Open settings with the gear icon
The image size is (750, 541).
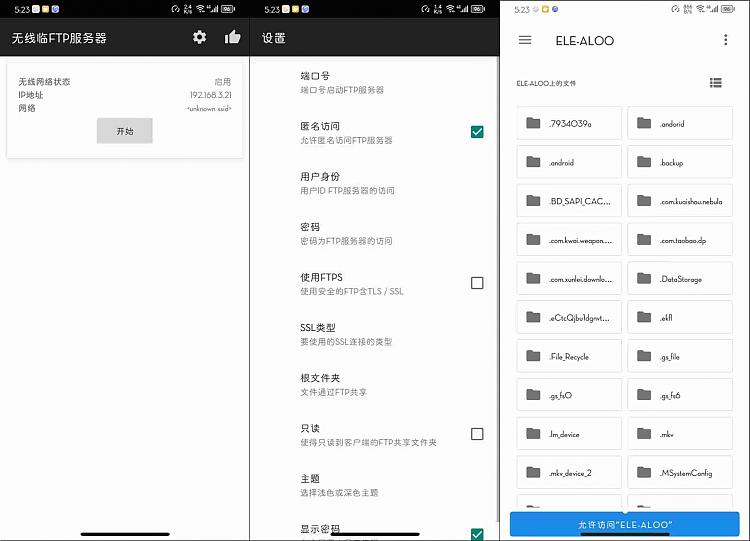pyautogui.click(x=199, y=37)
